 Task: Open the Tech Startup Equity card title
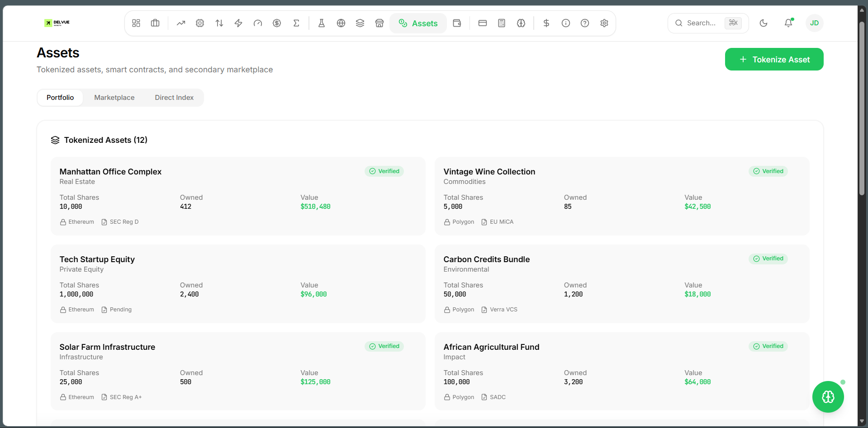[97, 259]
